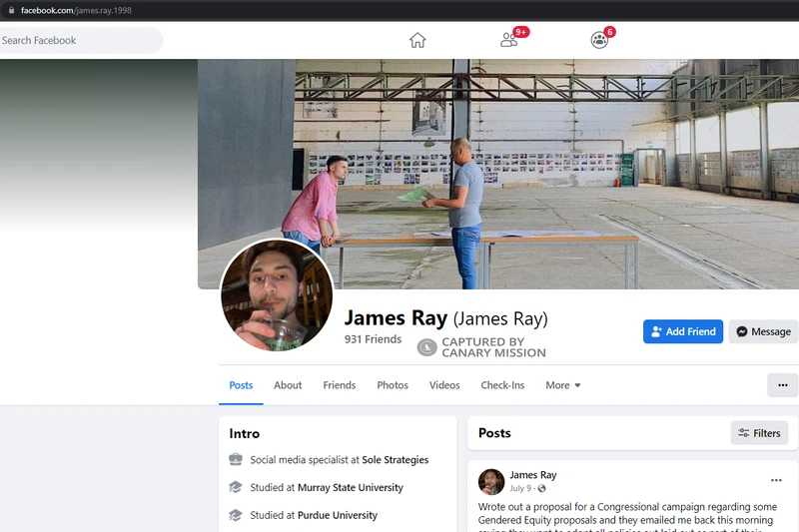Follow the Purdue University link

point(338,515)
